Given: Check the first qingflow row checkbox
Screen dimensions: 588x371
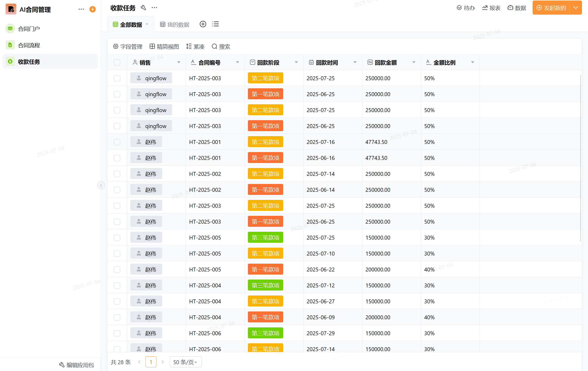Looking at the screenshot, I should pyautogui.click(x=117, y=78).
